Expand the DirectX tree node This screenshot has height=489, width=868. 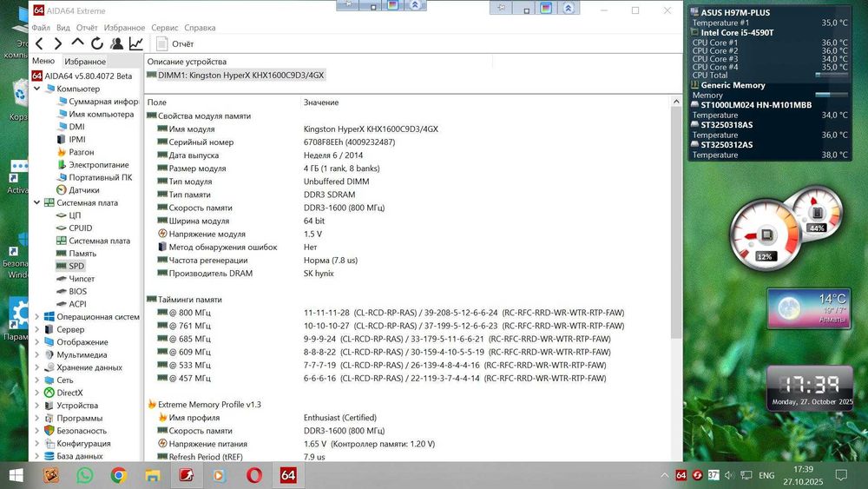[x=37, y=393]
